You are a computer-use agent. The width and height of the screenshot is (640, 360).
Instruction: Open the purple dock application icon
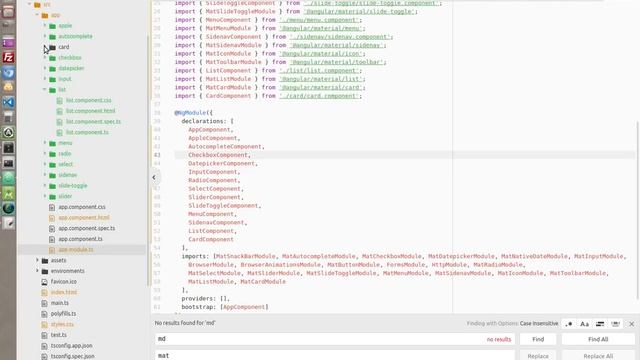[8, 42]
